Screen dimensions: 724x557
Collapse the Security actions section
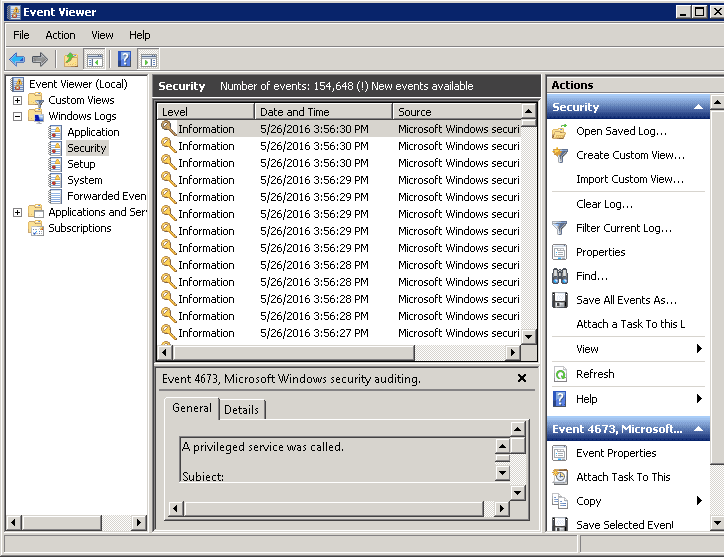click(699, 107)
